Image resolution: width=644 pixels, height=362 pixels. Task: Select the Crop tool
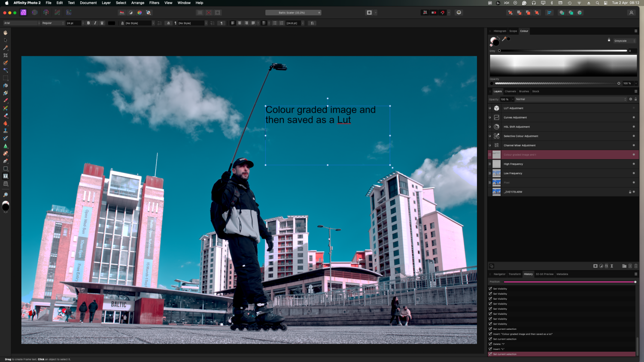click(6, 55)
